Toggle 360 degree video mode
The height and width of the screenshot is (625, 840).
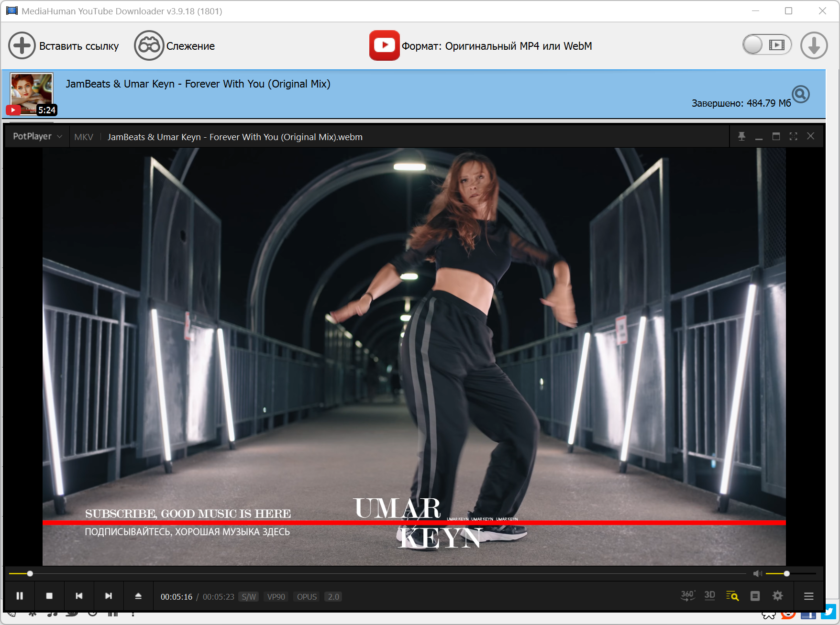pyautogui.click(x=687, y=596)
